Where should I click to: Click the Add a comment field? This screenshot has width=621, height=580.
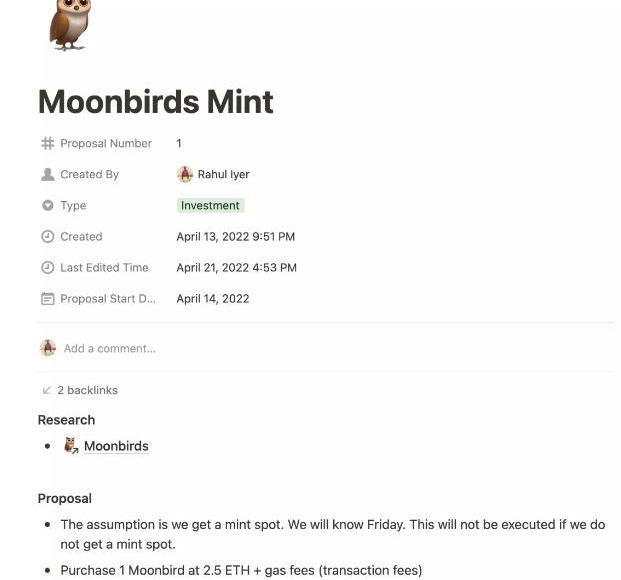[110, 349]
